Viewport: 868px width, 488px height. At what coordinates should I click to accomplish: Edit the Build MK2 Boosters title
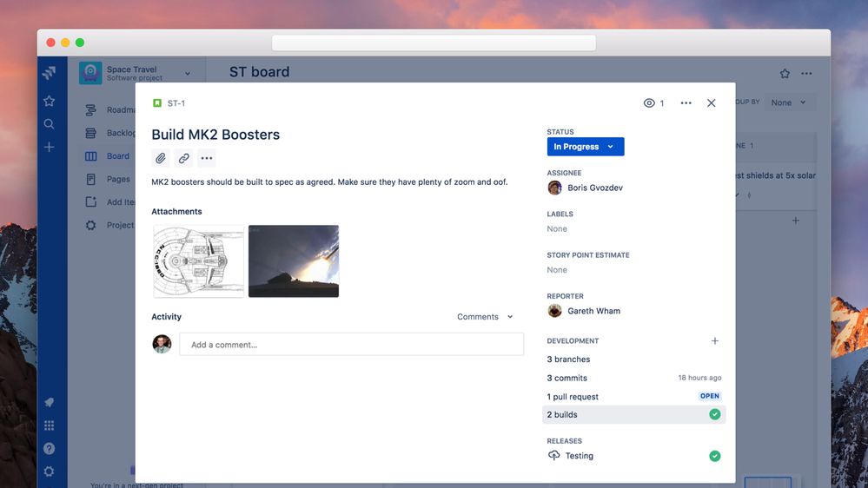pos(215,135)
